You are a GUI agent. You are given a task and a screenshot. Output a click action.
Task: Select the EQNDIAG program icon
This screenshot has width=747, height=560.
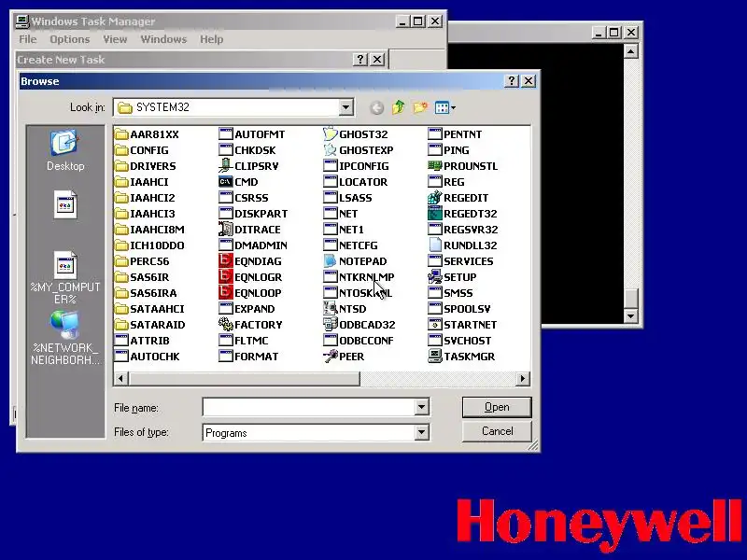pos(225,261)
